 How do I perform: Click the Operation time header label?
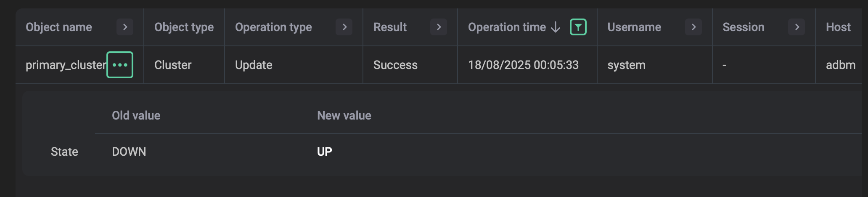click(x=507, y=27)
